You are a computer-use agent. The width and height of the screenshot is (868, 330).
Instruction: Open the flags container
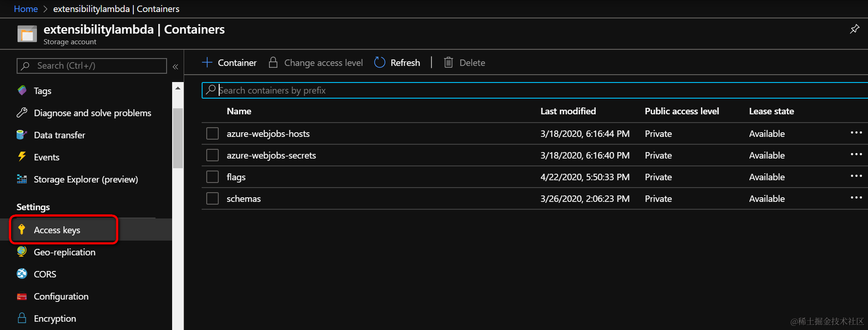236,177
